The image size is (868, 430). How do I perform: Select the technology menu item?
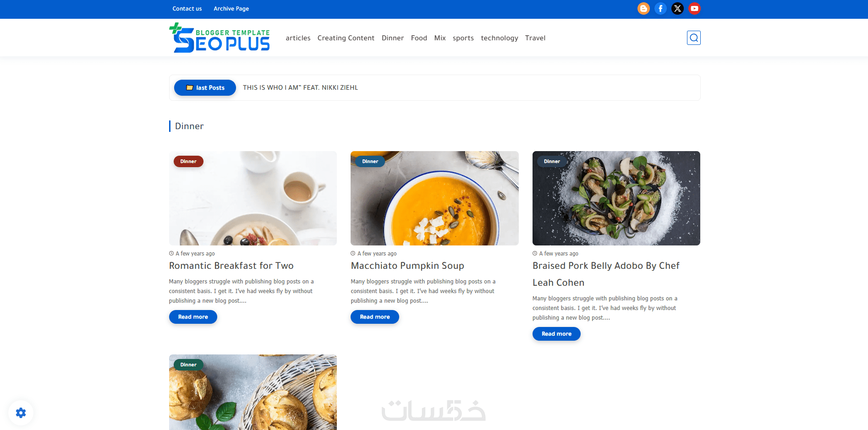(x=500, y=38)
